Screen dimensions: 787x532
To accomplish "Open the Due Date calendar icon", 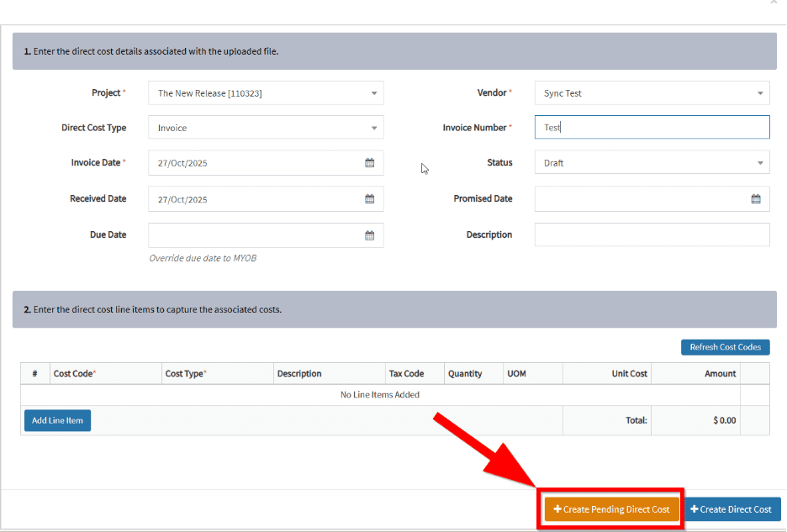I will [x=369, y=235].
